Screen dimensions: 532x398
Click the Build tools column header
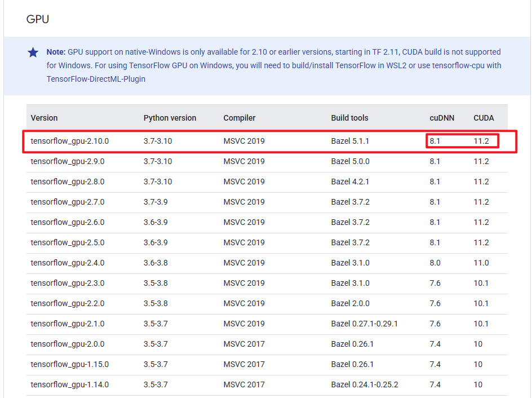click(349, 118)
